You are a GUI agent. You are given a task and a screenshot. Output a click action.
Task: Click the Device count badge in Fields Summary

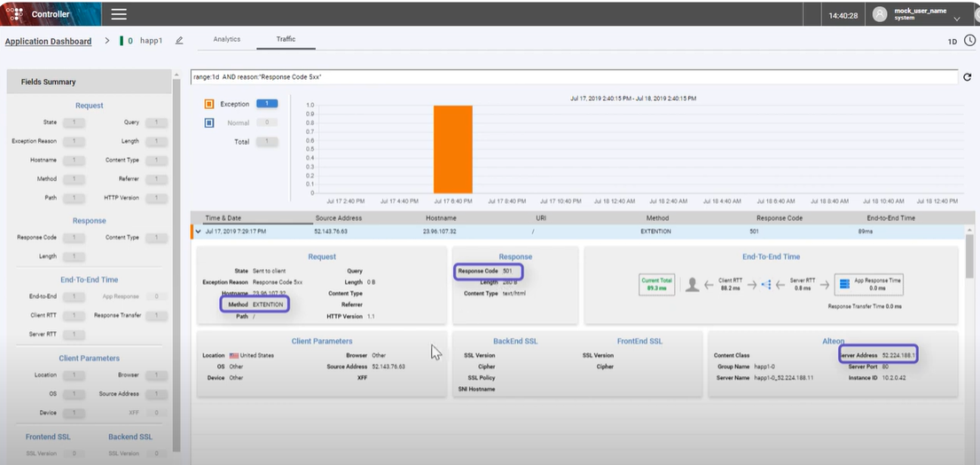click(x=74, y=413)
